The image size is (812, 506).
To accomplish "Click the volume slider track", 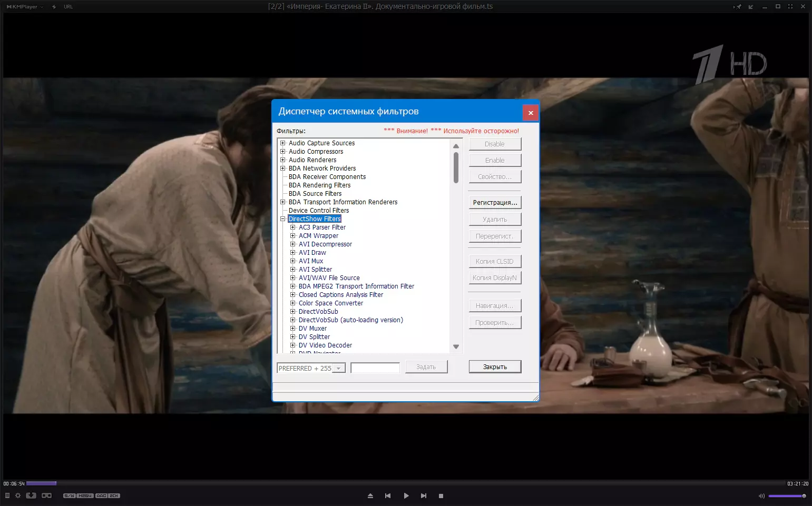I will click(x=785, y=495).
